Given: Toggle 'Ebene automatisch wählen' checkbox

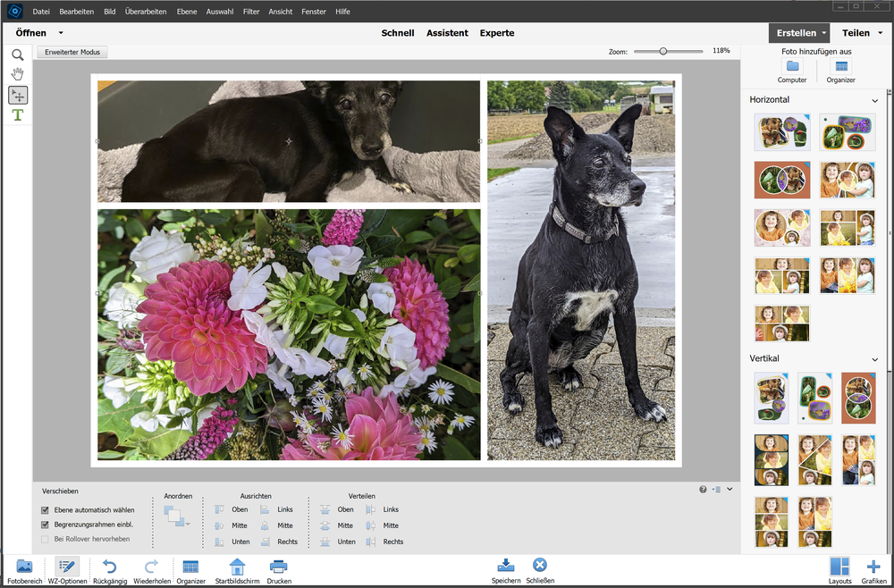Looking at the screenshot, I should tap(44, 509).
